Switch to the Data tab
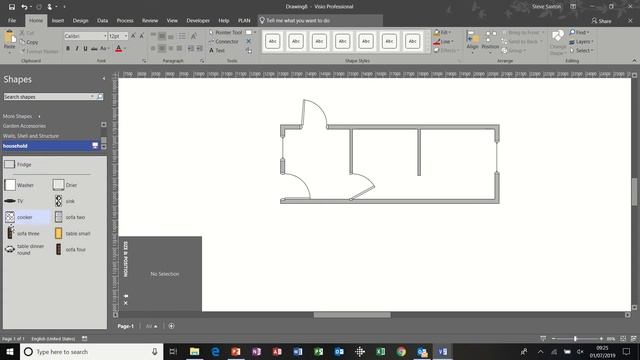The width and height of the screenshot is (640, 360). coord(102,20)
